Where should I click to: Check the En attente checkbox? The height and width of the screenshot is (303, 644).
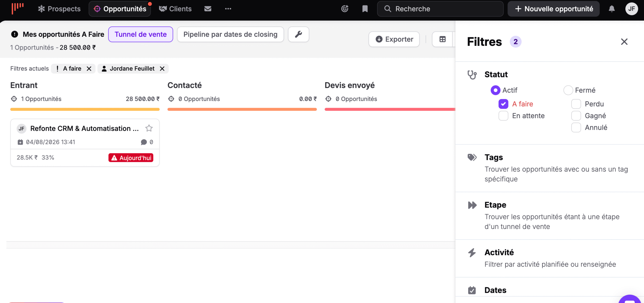[x=503, y=116]
